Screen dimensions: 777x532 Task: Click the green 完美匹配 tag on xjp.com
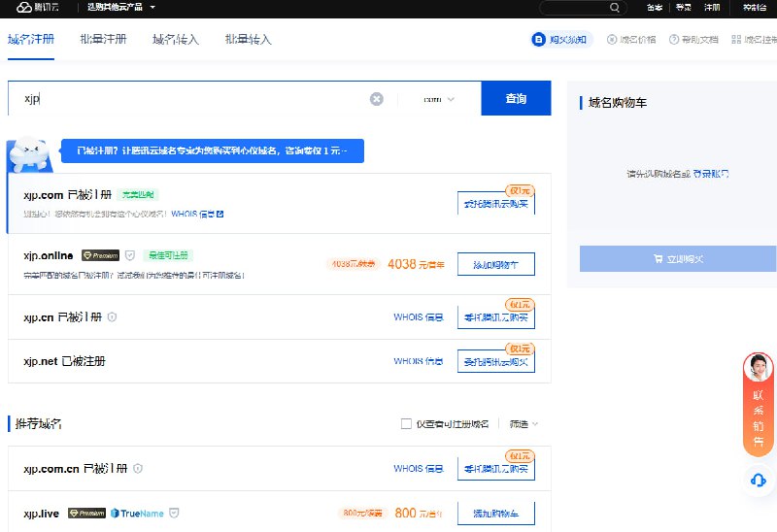pos(138,195)
